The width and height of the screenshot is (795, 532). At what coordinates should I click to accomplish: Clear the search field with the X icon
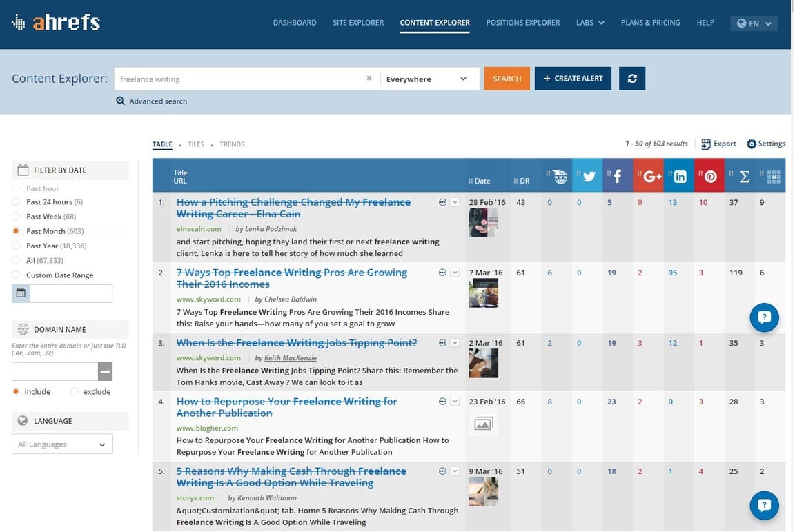tap(369, 79)
